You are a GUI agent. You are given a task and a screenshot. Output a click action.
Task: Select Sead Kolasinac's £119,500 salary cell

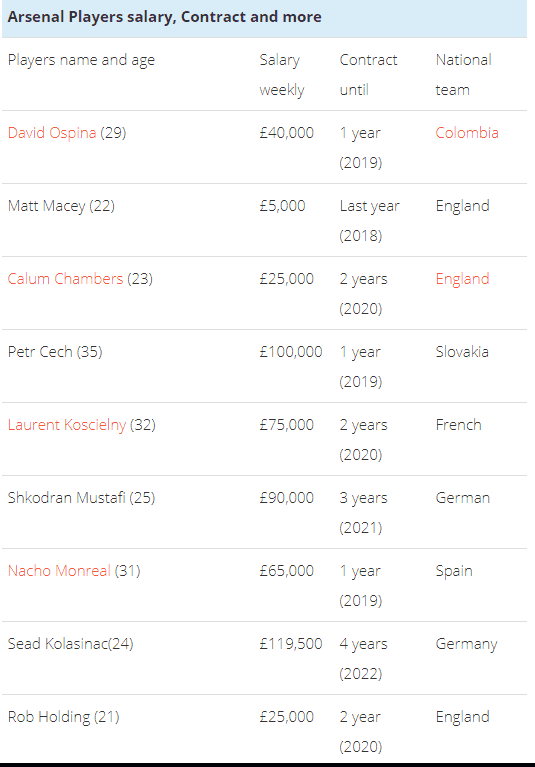(291, 644)
